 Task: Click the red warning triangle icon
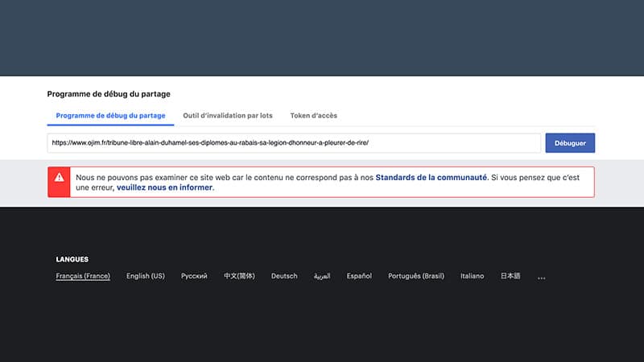coord(59,178)
